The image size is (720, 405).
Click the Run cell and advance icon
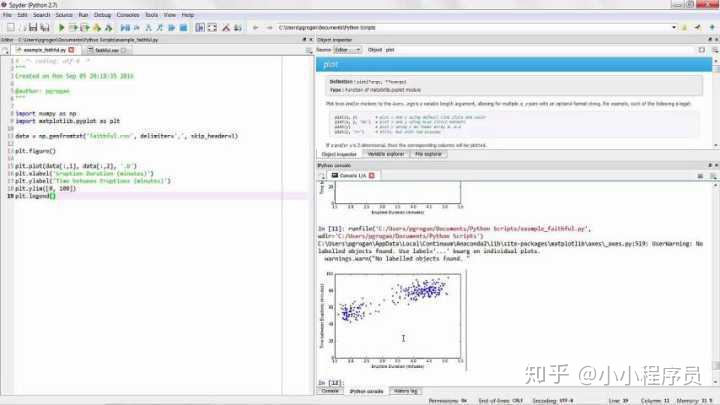click(x=85, y=28)
